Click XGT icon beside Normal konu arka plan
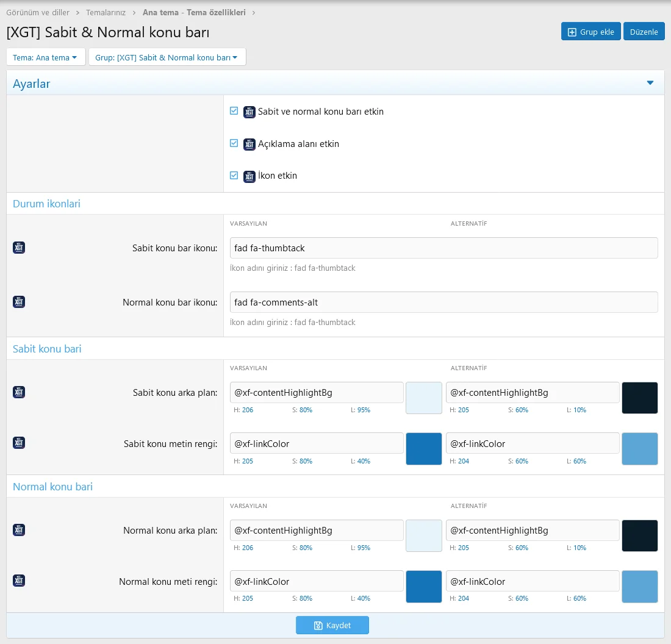Screen dimensions: 671x644 point(19,530)
